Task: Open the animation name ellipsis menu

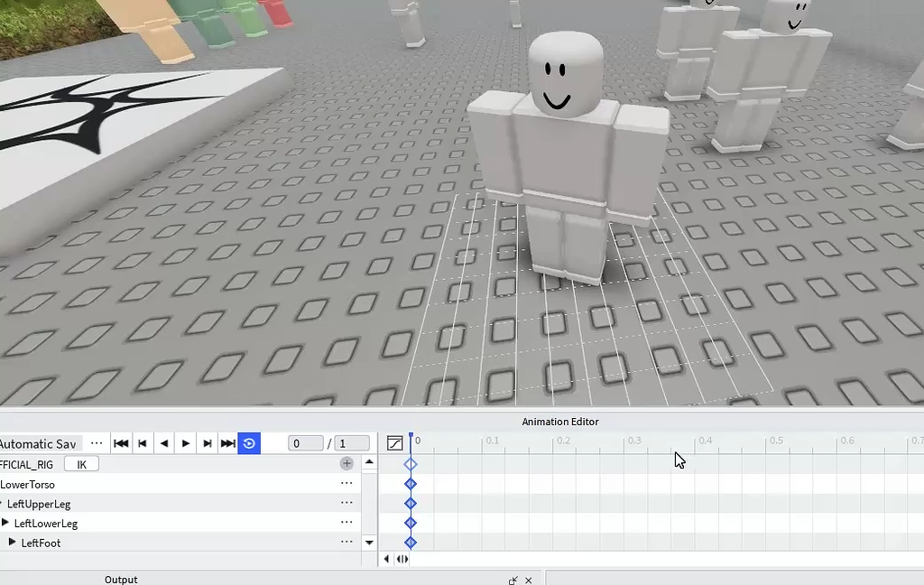Action: [97, 442]
